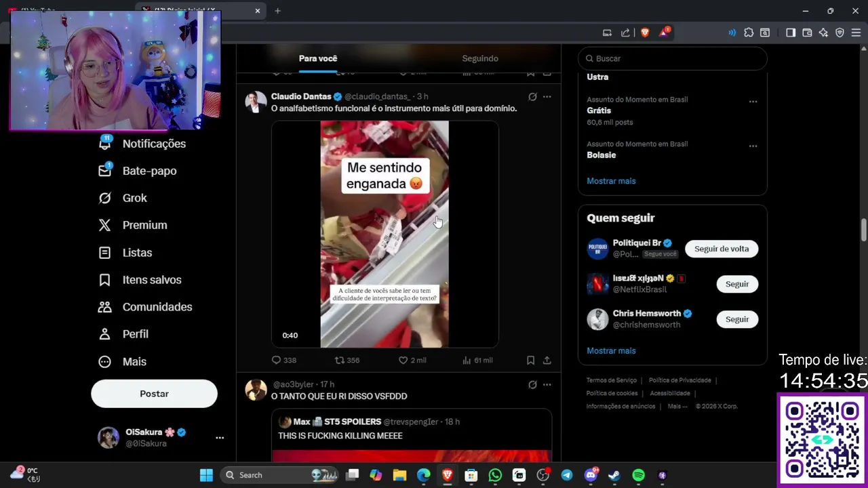
Task: Follow Chris Hemsworth
Action: (x=737, y=319)
